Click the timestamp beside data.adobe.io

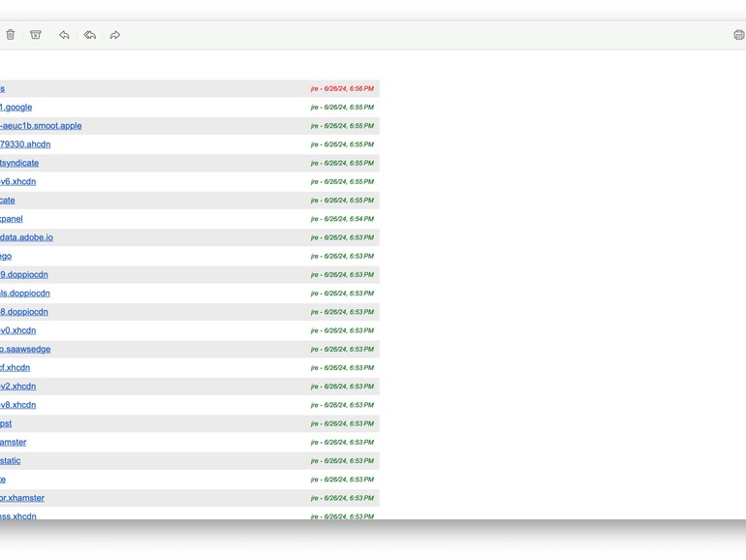[342, 237]
